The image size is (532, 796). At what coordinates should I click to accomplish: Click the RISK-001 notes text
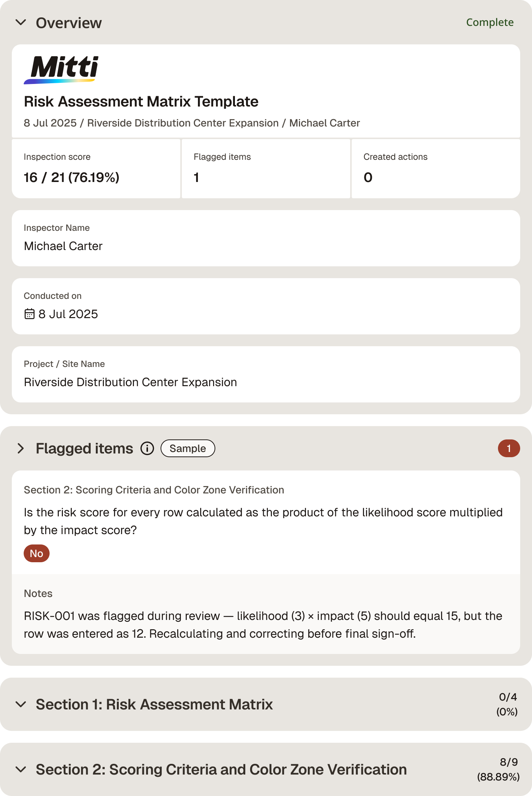[x=263, y=625]
